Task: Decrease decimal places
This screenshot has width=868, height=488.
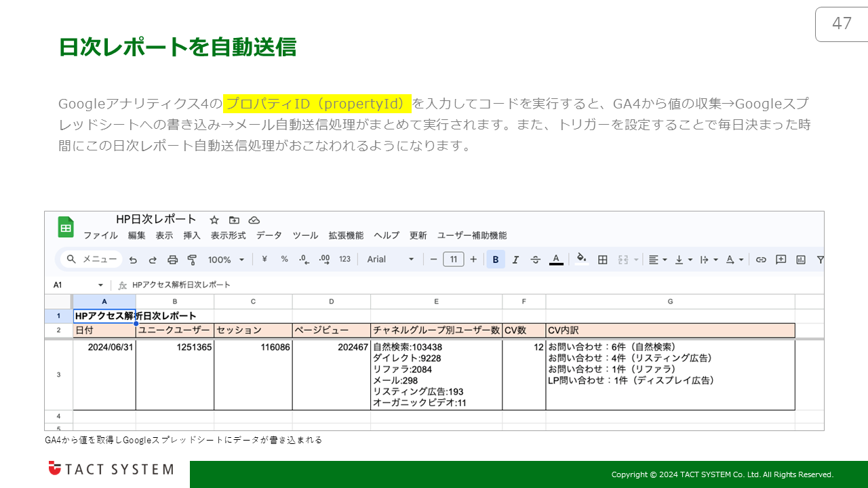Action: pos(304,259)
